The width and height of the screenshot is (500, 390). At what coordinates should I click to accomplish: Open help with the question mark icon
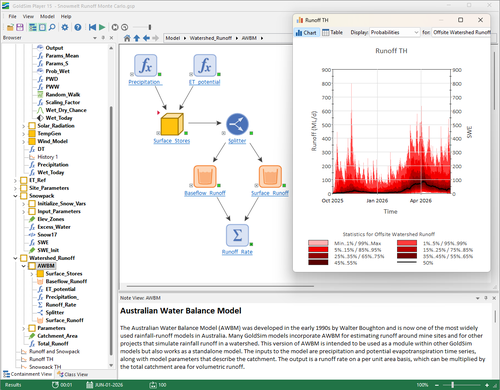click(78, 27)
